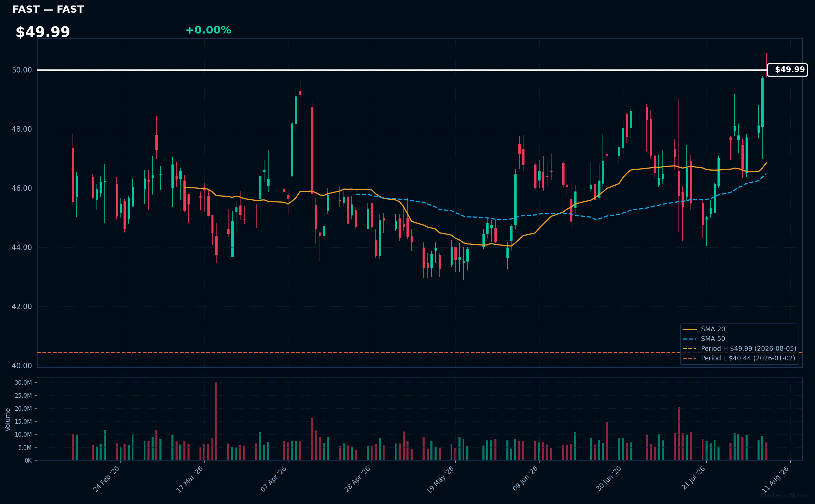Click the +0.00% change value

coord(208,30)
